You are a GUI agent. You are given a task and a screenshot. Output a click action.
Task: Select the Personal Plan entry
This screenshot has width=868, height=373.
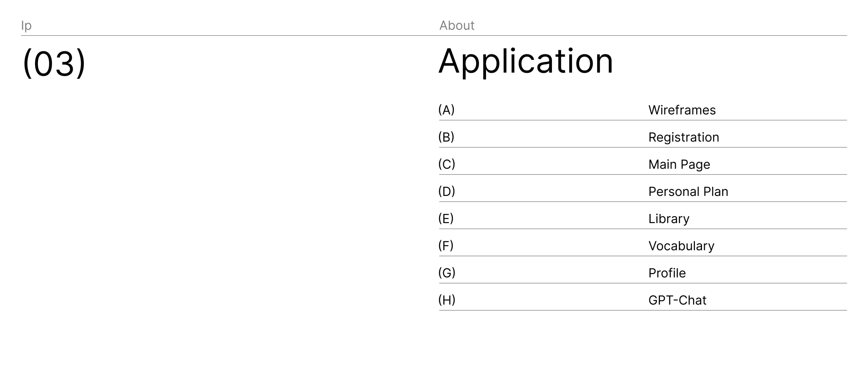[x=688, y=192]
